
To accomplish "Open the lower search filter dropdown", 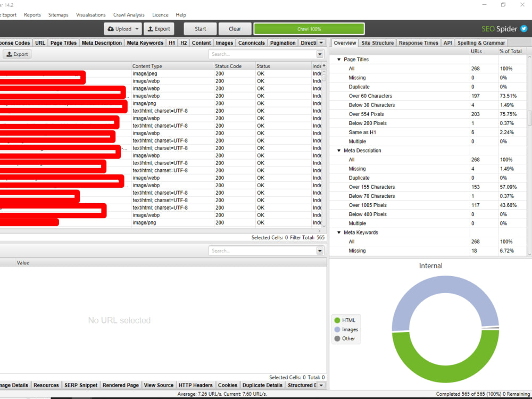I will tap(320, 251).
